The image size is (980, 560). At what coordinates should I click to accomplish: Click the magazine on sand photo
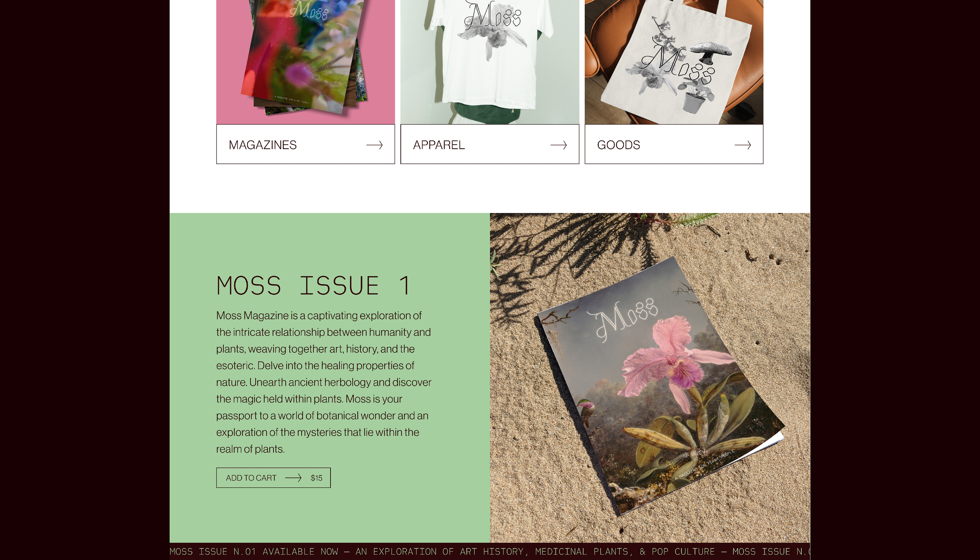pos(650,378)
